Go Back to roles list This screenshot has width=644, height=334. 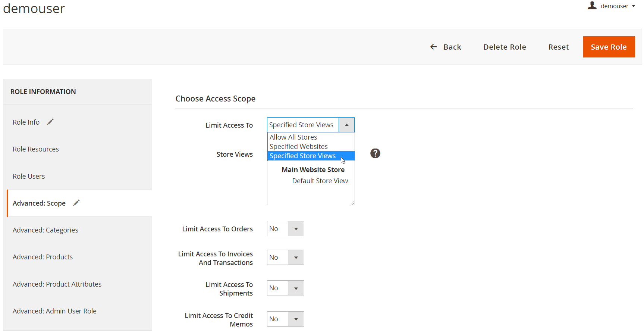446,47
